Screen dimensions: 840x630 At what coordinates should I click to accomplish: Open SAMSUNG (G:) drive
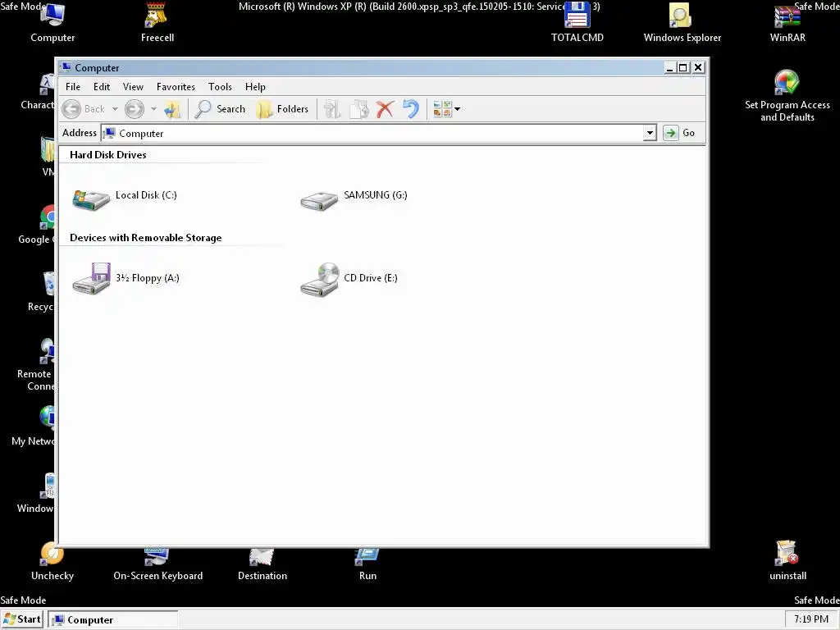[x=354, y=199]
